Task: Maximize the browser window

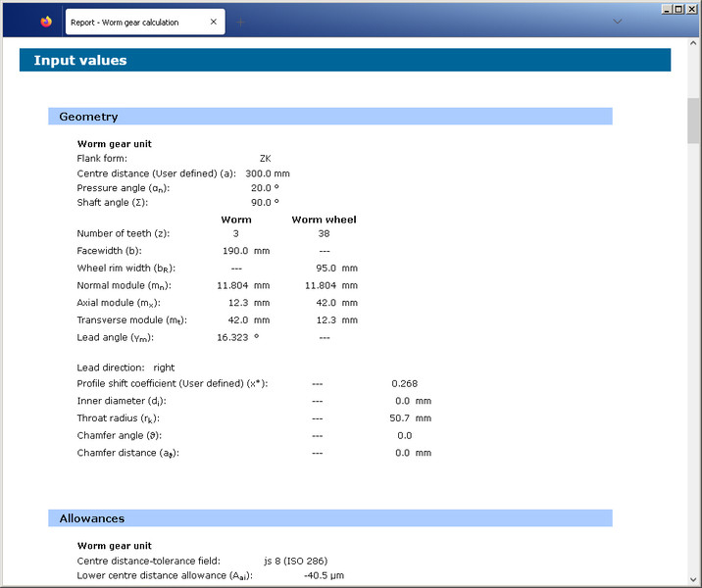Action: [x=678, y=8]
